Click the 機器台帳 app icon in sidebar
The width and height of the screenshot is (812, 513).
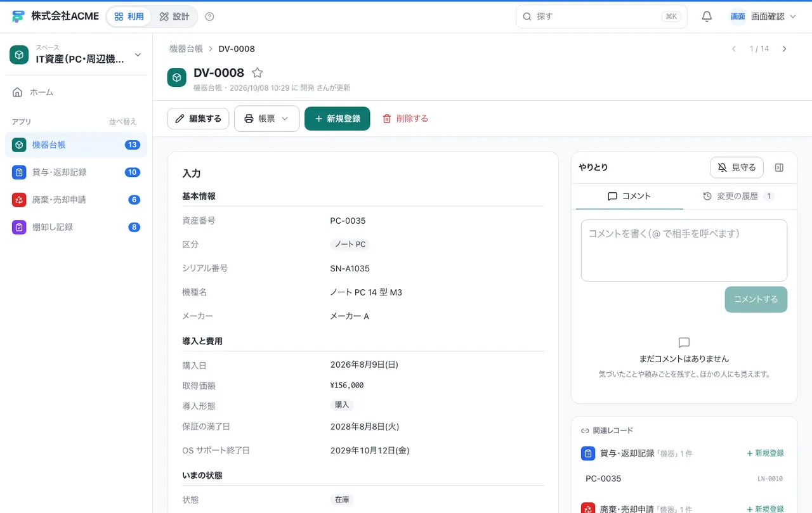pyautogui.click(x=19, y=145)
